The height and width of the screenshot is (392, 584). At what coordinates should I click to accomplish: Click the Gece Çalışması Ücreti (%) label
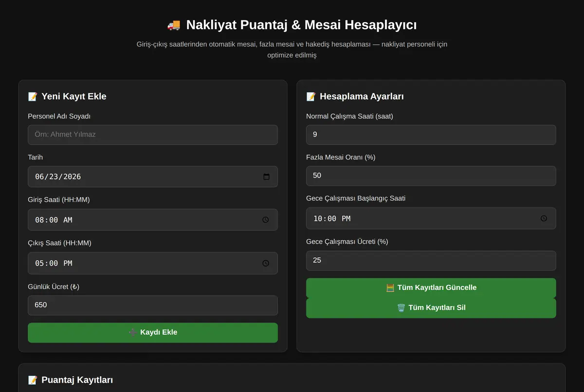[x=347, y=242]
